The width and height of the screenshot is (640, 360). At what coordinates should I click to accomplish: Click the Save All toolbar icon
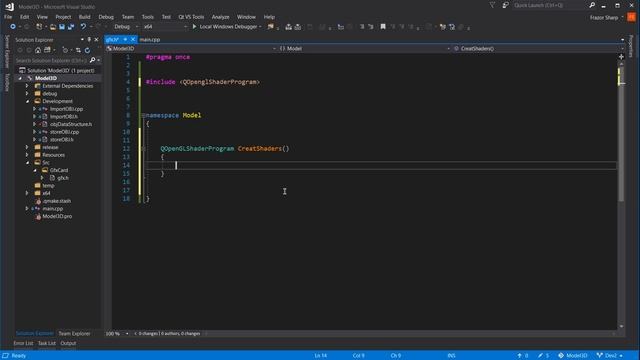[x=71, y=27]
